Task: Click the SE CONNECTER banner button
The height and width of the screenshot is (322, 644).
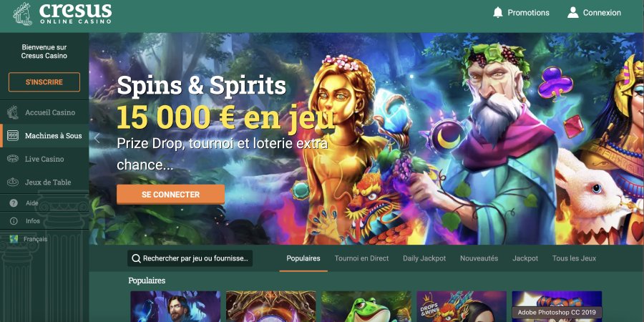Action: pos(170,194)
